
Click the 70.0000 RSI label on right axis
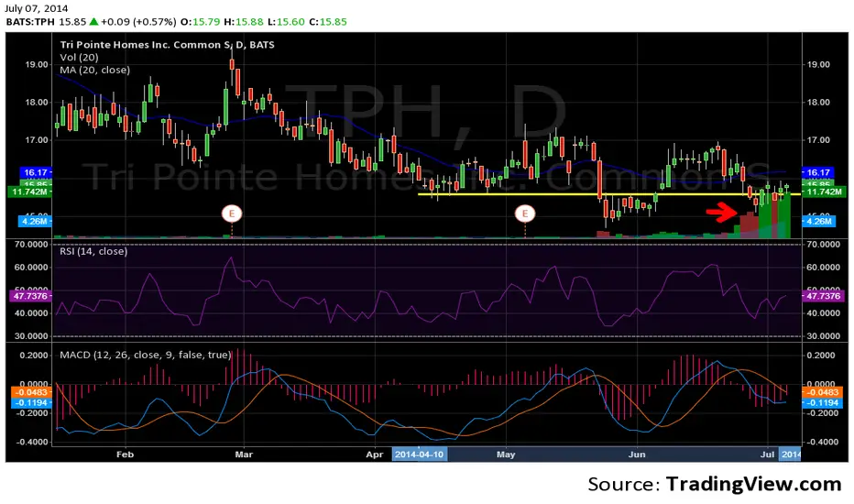(823, 245)
